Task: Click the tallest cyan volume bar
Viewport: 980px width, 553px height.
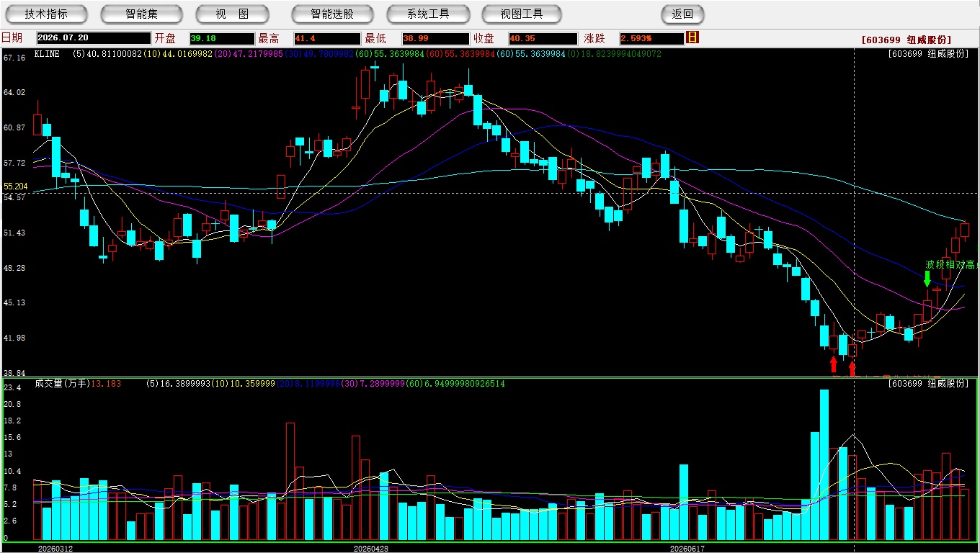Action: [824, 465]
